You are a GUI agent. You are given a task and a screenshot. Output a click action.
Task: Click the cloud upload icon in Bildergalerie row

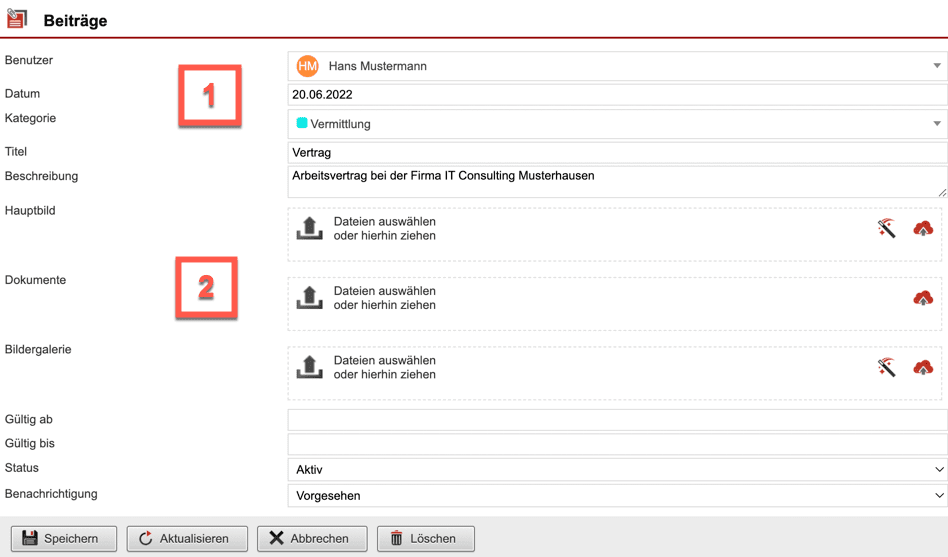923,368
